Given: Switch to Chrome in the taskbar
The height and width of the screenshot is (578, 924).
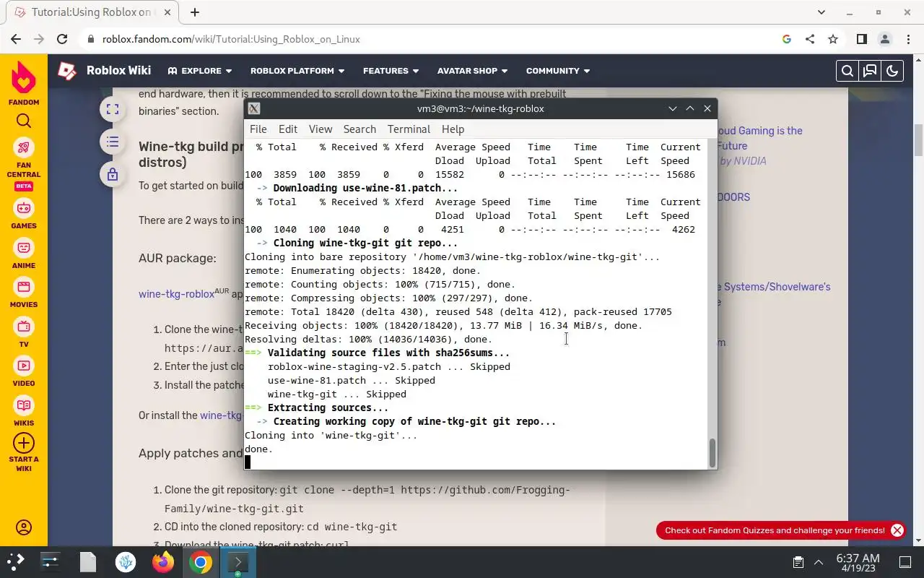Looking at the screenshot, I should click(x=201, y=561).
